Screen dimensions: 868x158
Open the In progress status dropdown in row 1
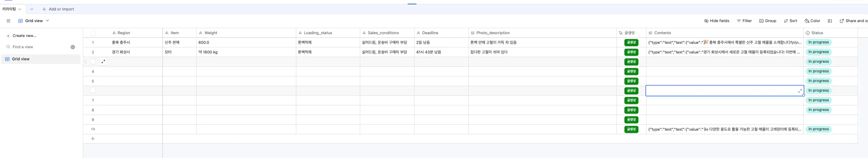click(x=819, y=42)
